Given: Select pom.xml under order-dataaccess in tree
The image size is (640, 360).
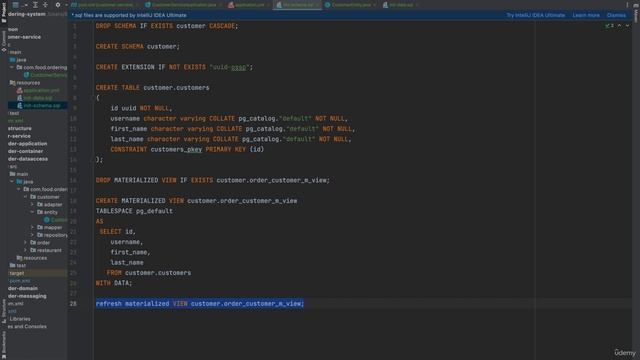Looking at the screenshot, I should coord(20,281).
